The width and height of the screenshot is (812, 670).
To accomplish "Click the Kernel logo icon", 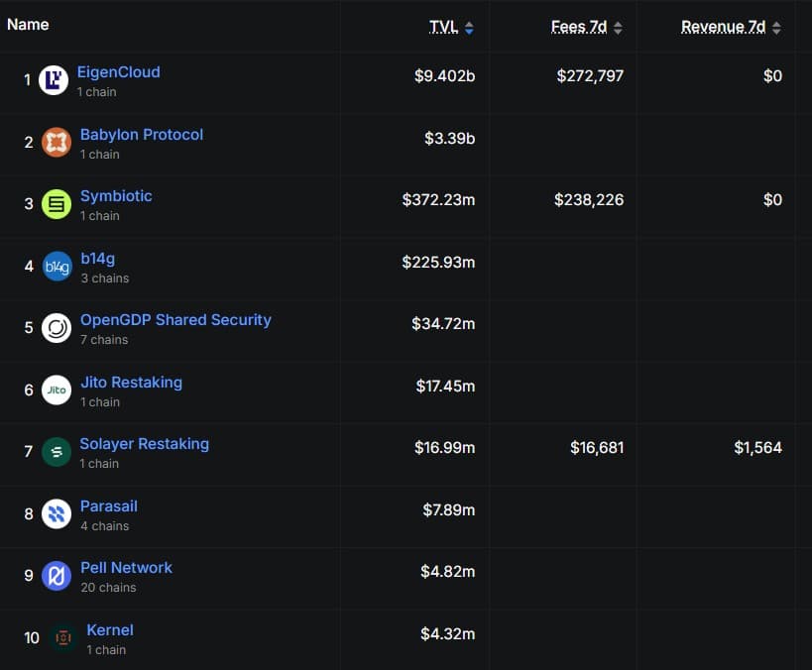I will pos(63,638).
